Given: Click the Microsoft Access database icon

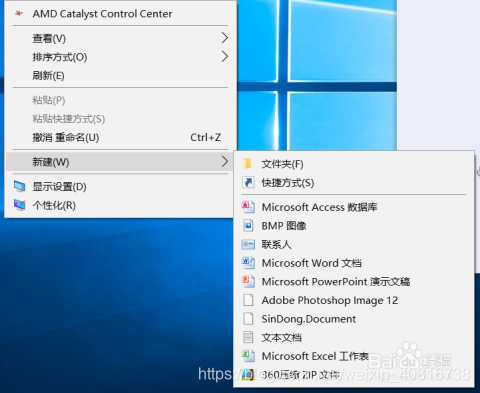Looking at the screenshot, I should tap(248, 207).
